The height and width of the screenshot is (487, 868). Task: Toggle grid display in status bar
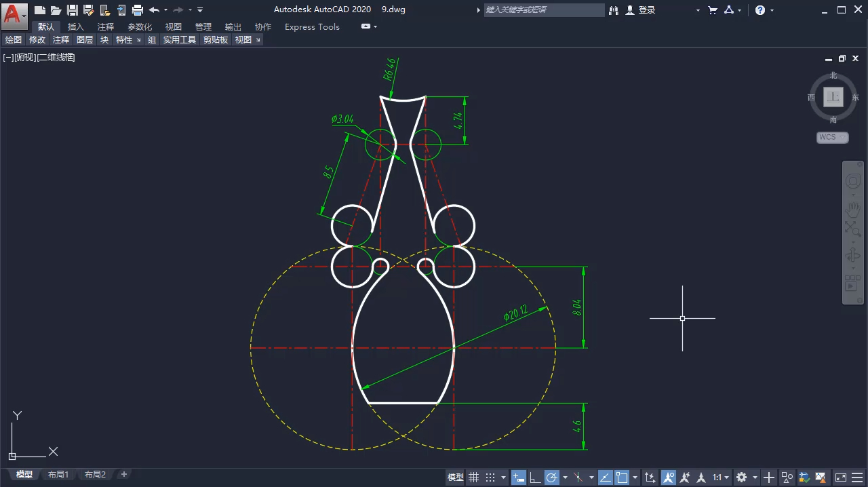(x=474, y=478)
